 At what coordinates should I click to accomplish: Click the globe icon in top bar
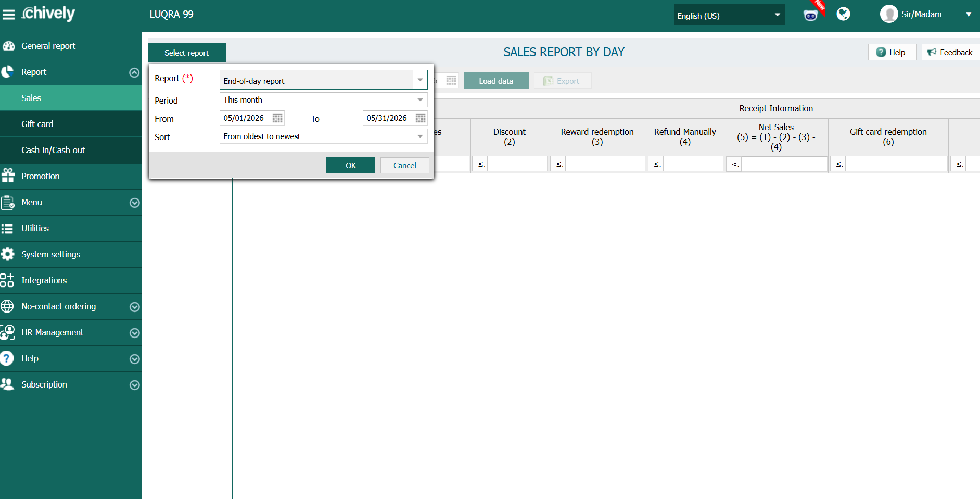click(x=844, y=14)
